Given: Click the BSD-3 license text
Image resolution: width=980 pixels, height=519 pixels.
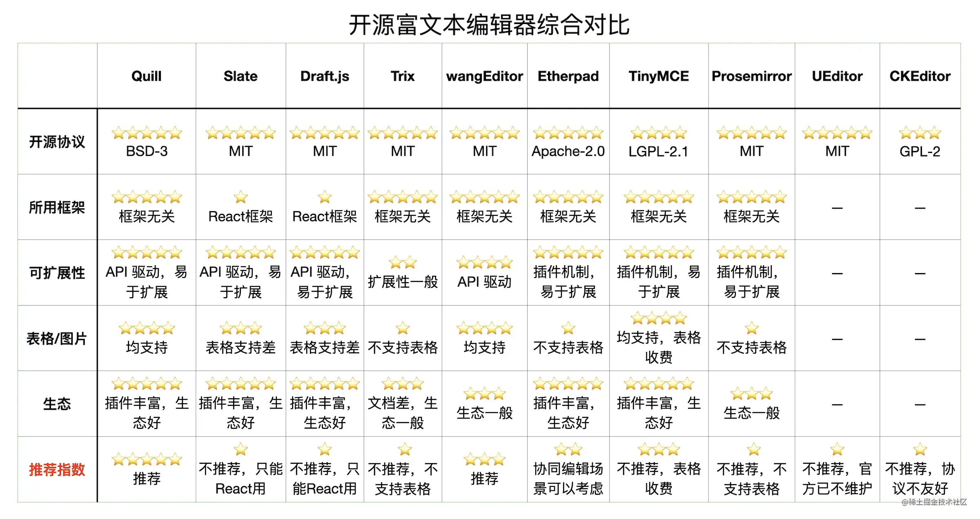Looking at the screenshot, I should coord(146,151).
